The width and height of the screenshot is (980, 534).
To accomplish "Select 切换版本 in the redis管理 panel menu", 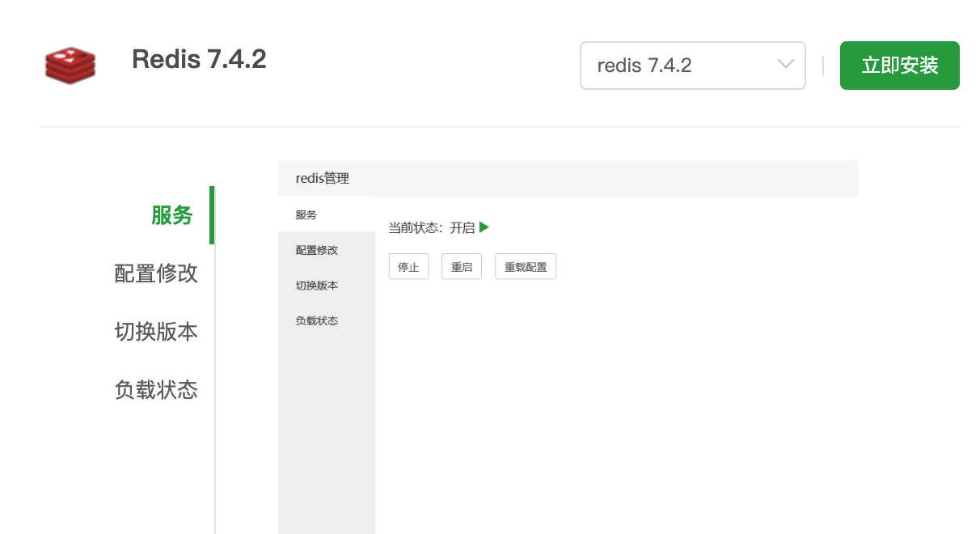I will (x=327, y=286).
